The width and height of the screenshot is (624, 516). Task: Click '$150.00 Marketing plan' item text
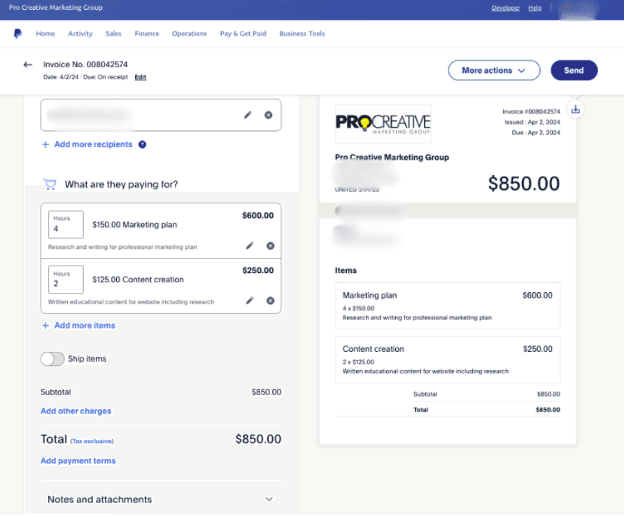(135, 225)
